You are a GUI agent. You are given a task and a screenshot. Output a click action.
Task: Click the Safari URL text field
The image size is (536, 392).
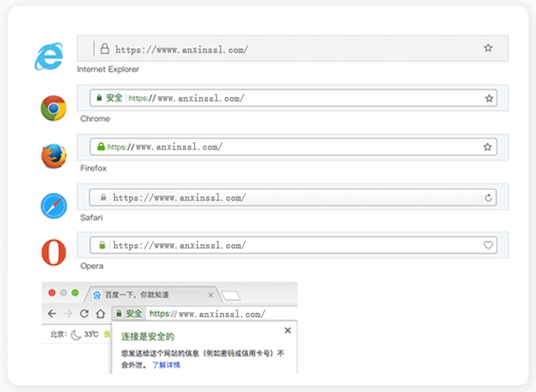(293, 197)
